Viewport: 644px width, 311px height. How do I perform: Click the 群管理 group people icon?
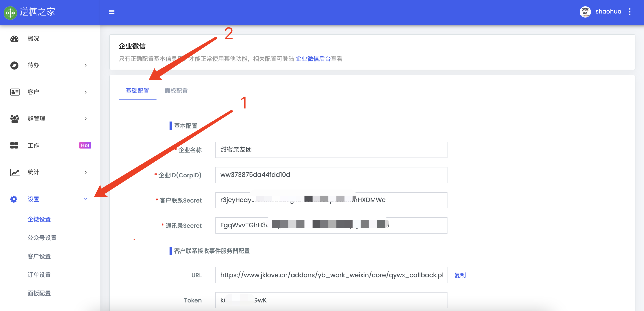tap(14, 119)
